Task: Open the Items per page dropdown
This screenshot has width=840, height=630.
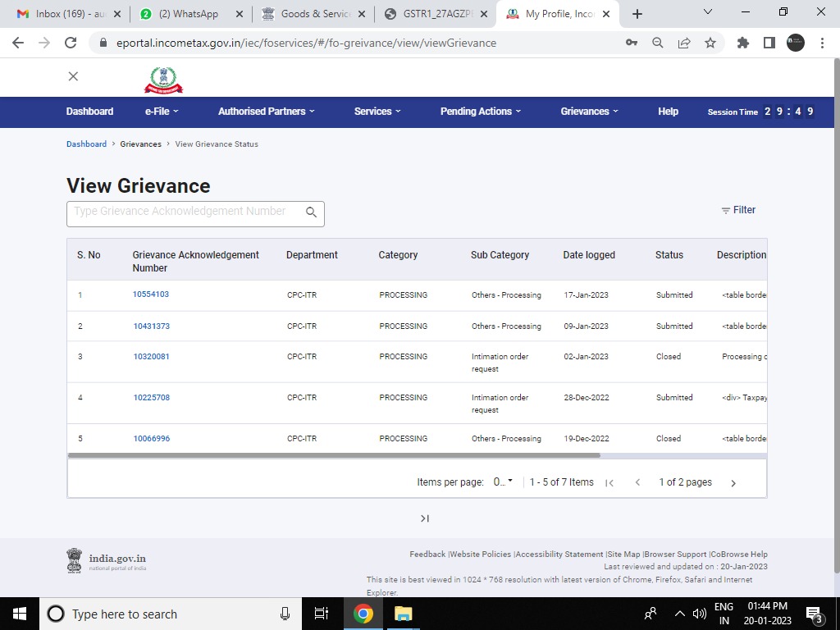Action: 503,482
